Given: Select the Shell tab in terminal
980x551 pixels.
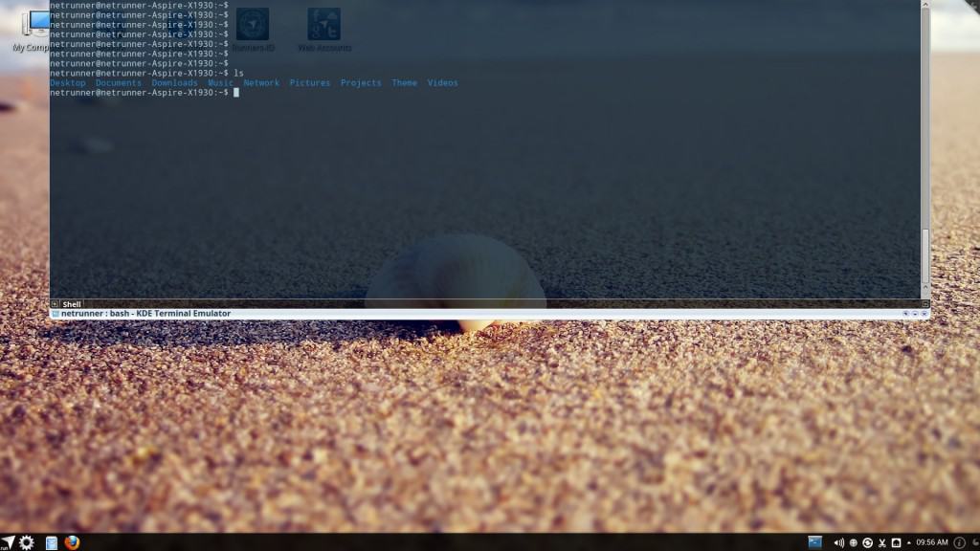Looking at the screenshot, I should coord(71,304).
